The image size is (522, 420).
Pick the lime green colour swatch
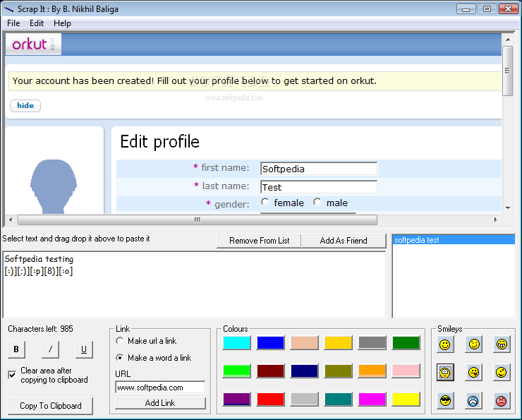(237, 371)
